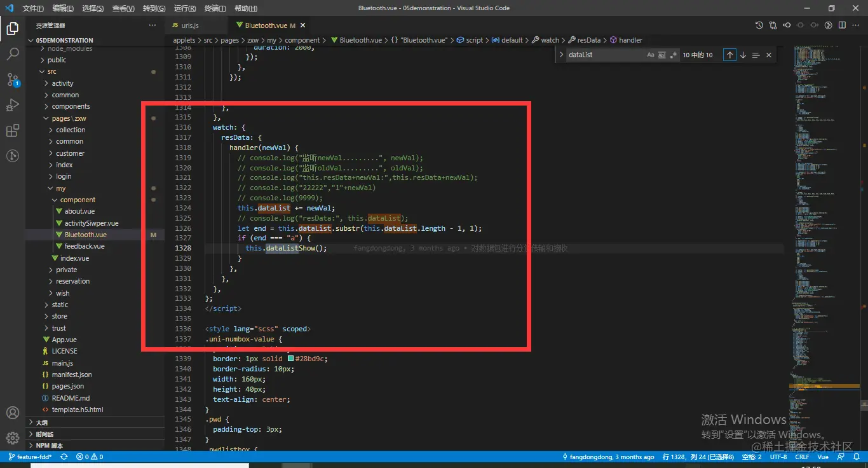Expand the 时间线 timeline section
The width and height of the screenshot is (868, 468).
[x=95, y=434]
